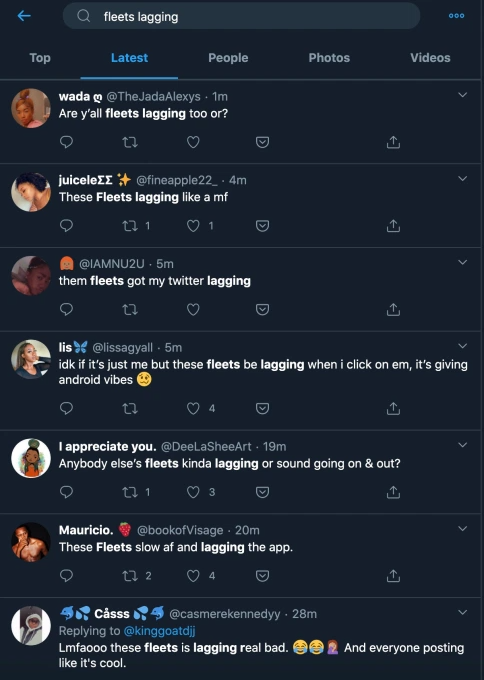Expand the chevron menu on wada's tweet
The image size is (484, 680).
pos(463,95)
